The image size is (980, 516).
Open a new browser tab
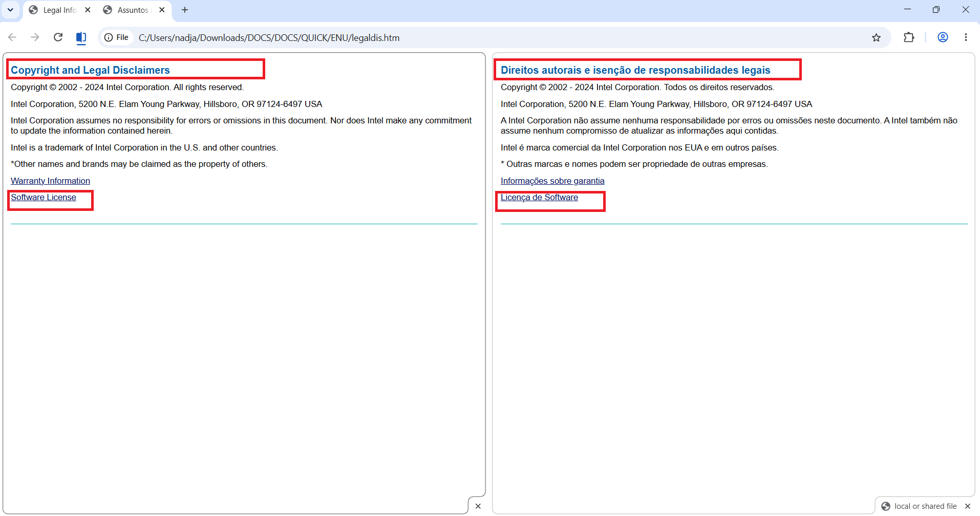point(185,10)
